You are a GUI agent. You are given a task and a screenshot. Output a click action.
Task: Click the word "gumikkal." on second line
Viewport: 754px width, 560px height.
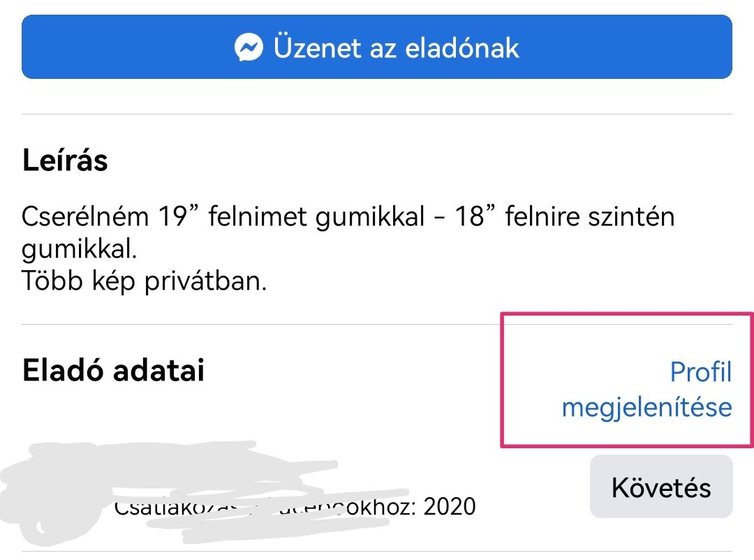point(80,249)
